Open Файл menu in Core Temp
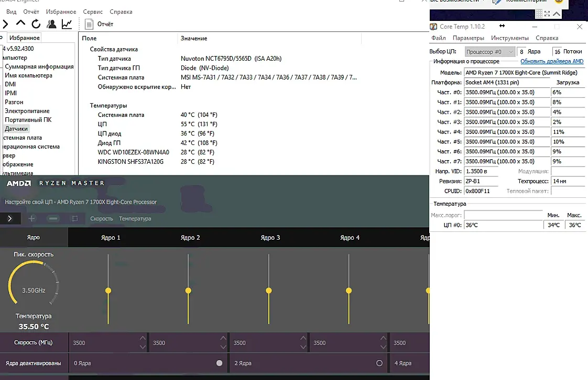588x380 pixels. pos(438,38)
